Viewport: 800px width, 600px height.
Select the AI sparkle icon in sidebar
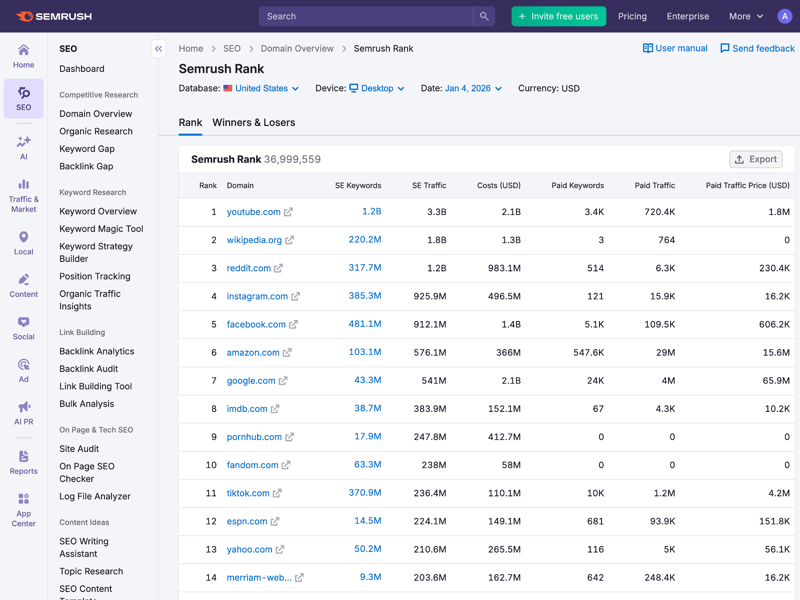(x=23, y=142)
